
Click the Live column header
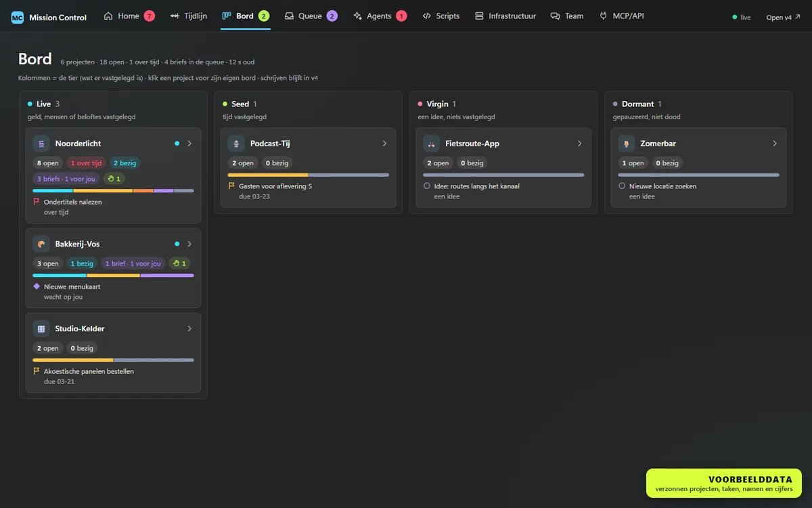point(44,104)
